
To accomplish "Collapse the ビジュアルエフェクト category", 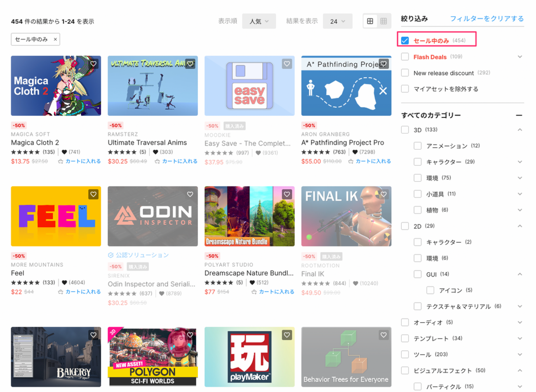I will [520, 371].
